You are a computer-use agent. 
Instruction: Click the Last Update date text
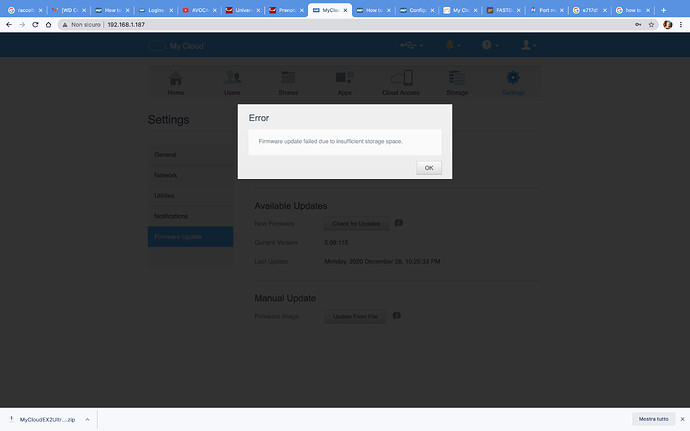pos(382,262)
